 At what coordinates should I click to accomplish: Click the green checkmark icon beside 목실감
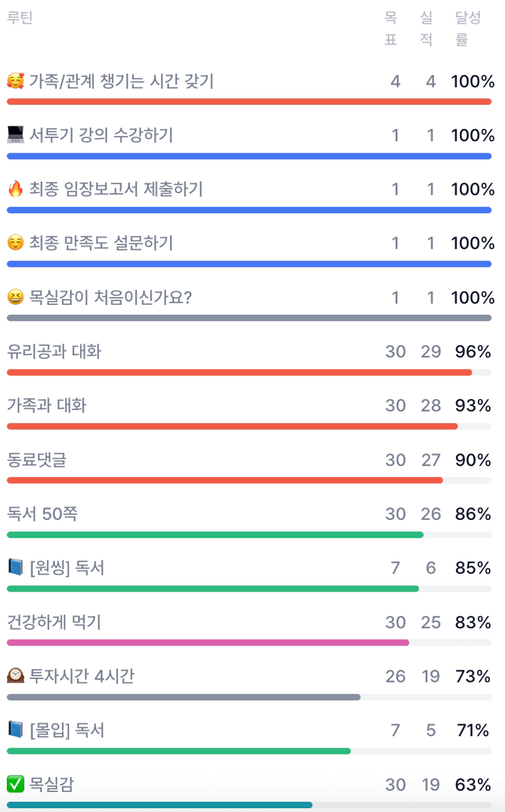point(15,785)
